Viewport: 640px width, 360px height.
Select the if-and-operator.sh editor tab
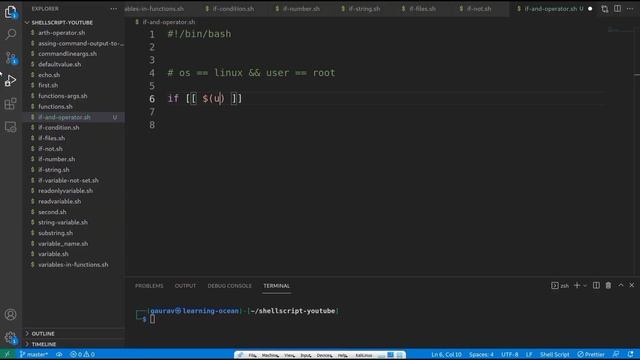click(x=551, y=9)
